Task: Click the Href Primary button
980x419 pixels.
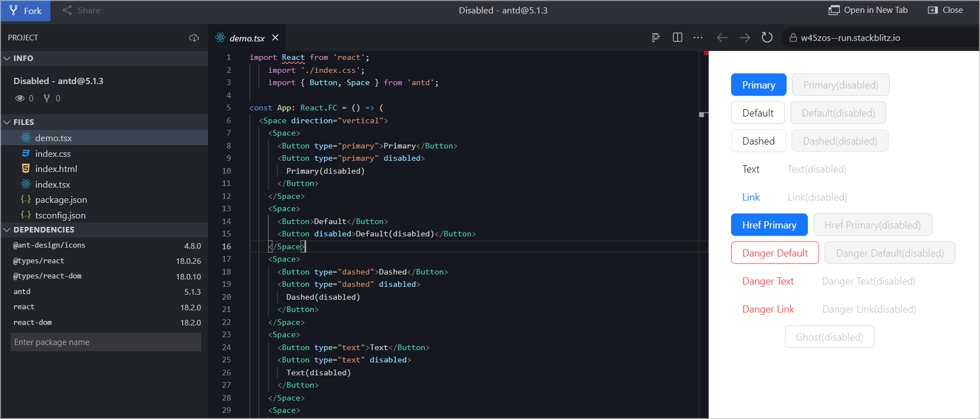Action: 769,225
